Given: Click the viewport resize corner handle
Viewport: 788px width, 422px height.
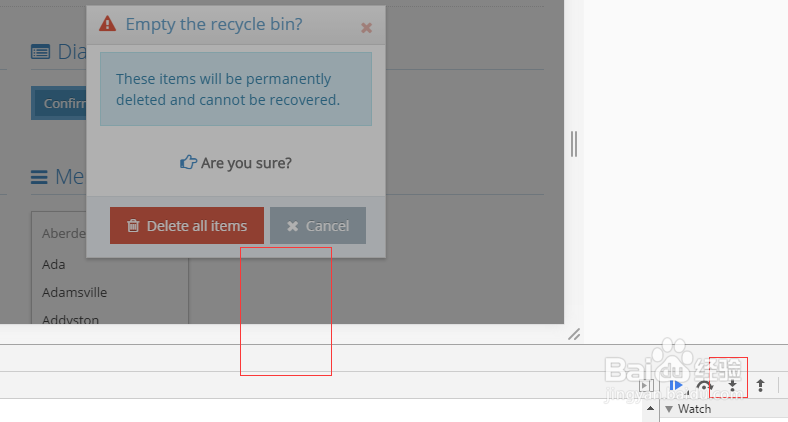Looking at the screenshot, I should click(574, 334).
